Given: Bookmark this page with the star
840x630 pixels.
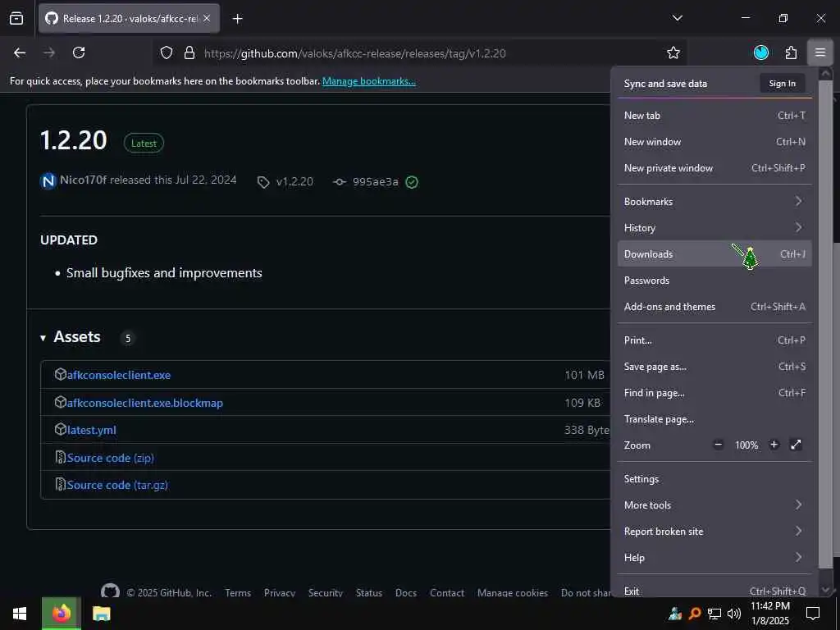Looking at the screenshot, I should (x=673, y=52).
